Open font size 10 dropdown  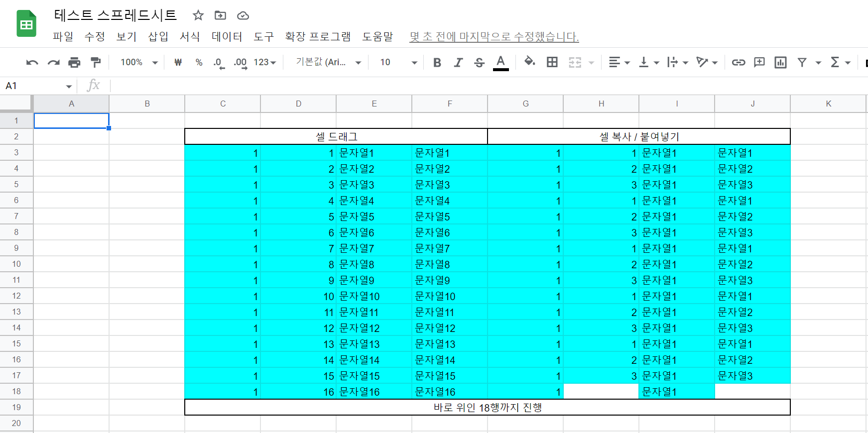click(398, 62)
